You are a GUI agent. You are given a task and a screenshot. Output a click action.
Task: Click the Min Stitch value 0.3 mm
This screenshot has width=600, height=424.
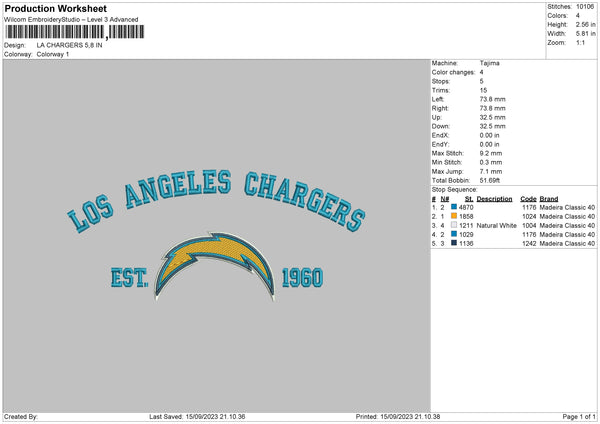click(491, 162)
